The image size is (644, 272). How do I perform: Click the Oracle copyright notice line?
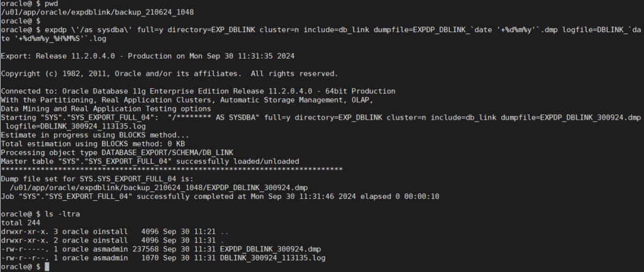tap(169, 74)
